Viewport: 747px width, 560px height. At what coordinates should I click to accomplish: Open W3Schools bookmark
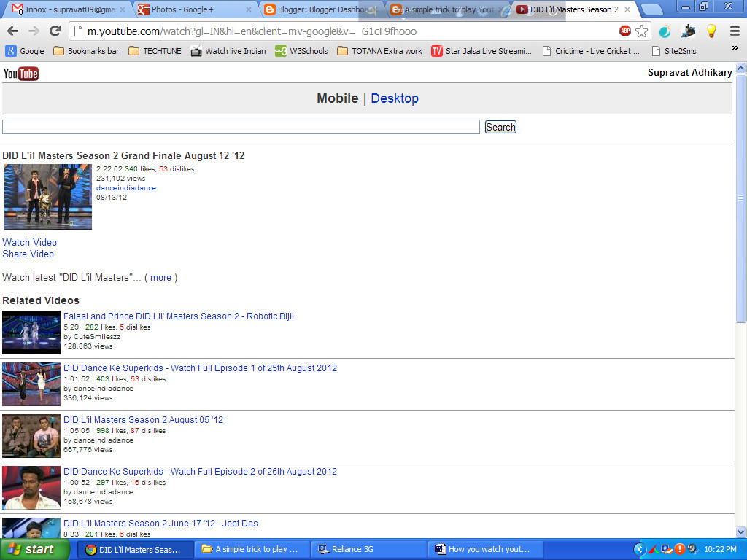click(301, 51)
